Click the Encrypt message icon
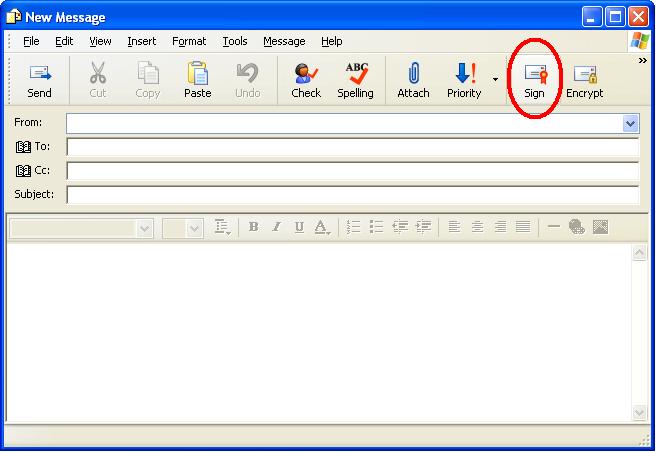 point(584,80)
